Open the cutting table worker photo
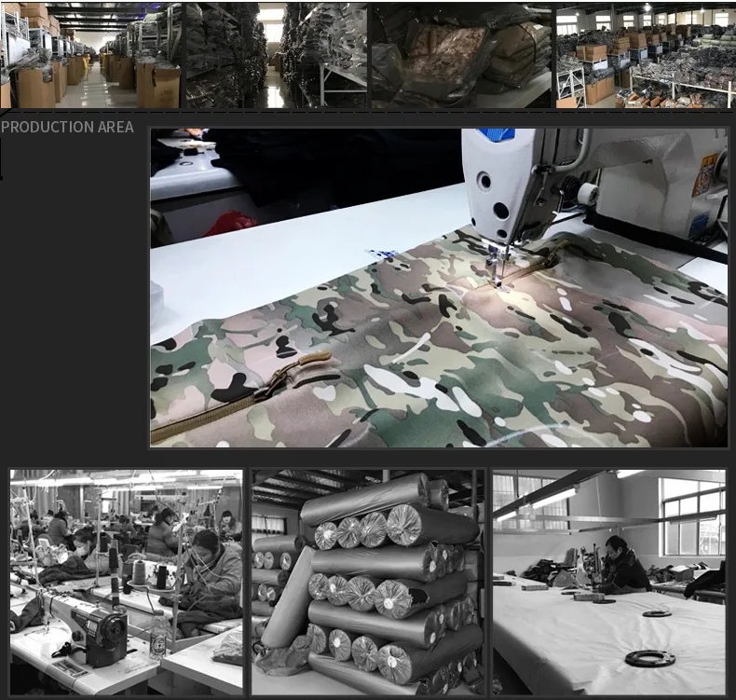 609,583
